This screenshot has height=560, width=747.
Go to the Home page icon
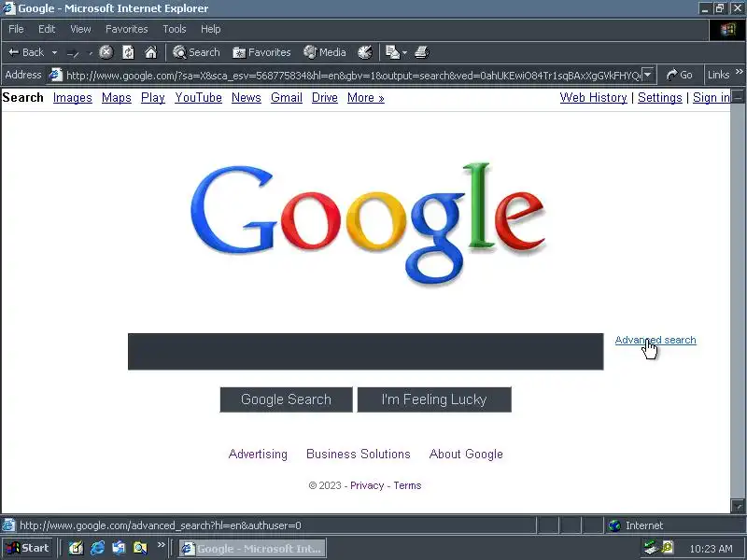[151, 52]
